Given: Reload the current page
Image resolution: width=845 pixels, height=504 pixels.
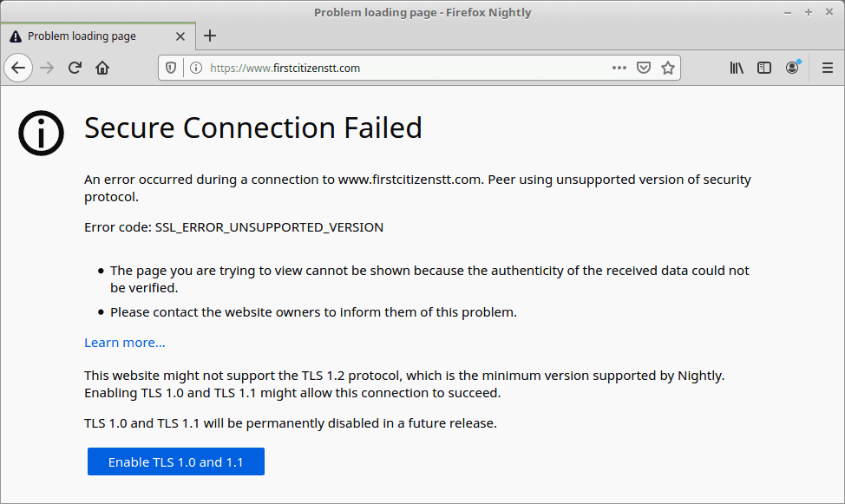Looking at the screenshot, I should (x=75, y=68).
